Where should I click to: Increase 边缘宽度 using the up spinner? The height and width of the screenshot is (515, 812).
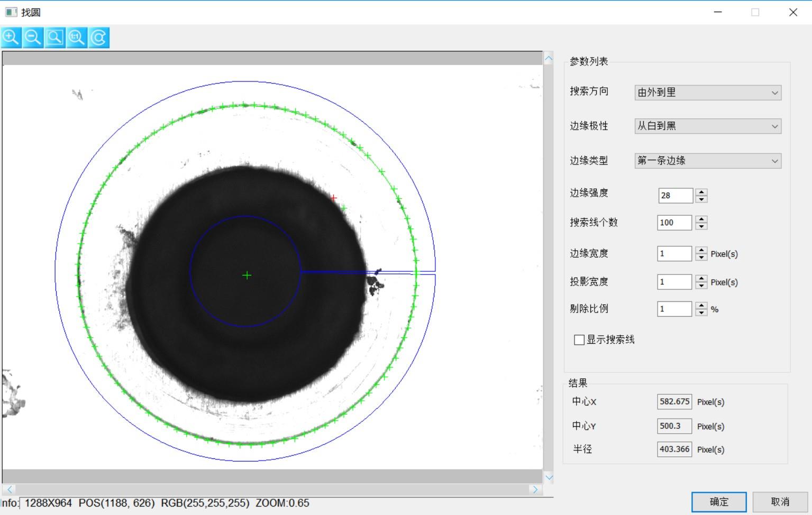click(701, 250)
